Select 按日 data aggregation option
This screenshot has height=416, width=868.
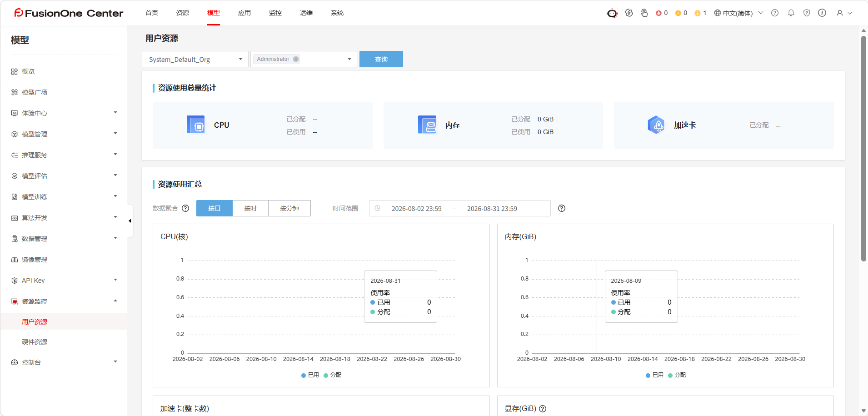214,208
